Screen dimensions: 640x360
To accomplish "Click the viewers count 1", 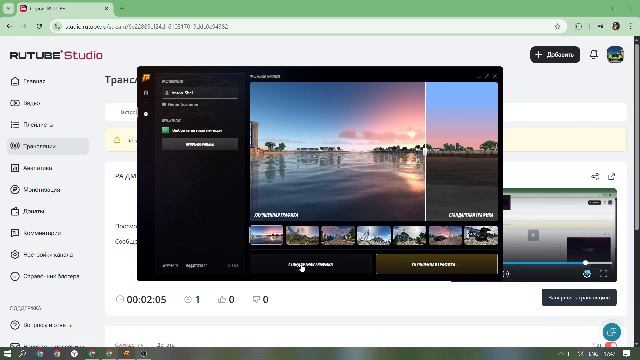I will coord(198,300).
